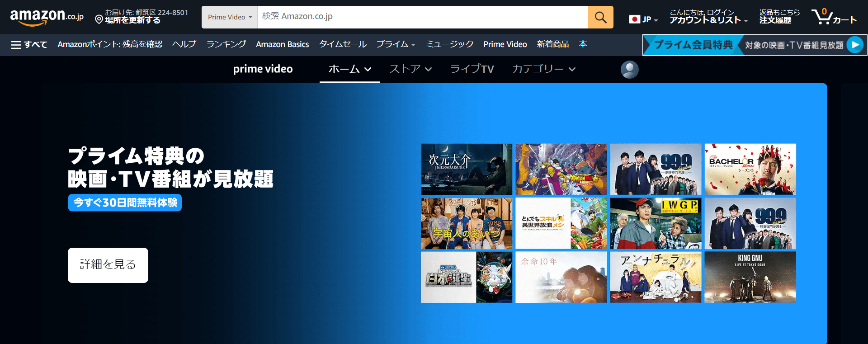This screenshot has width=868, height=344.
Task: Click the delivery location pin icon
Action: pos(99,19)
